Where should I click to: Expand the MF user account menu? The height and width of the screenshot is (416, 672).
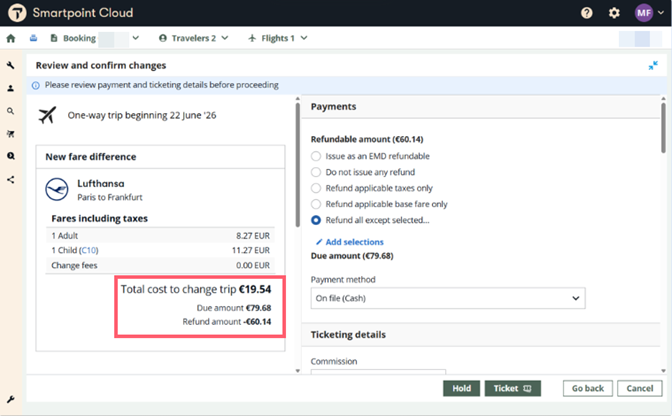(x=649, y=13)
